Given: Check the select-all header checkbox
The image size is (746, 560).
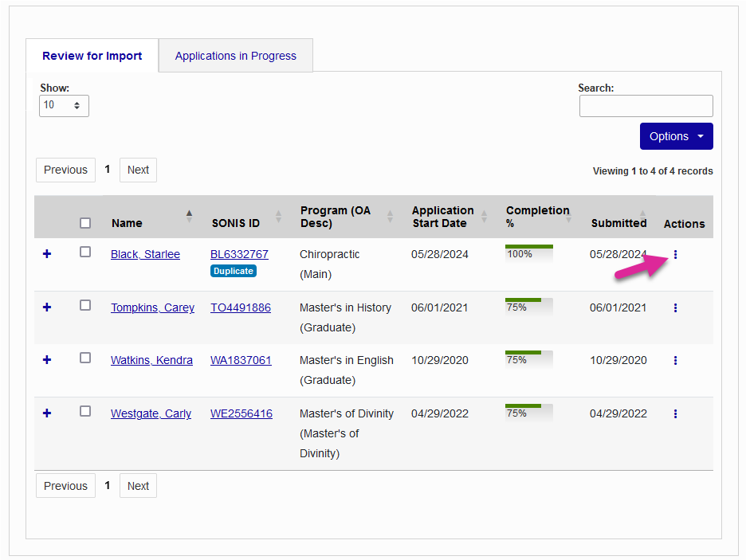Looking at the screenshot, I should pyautogui.click(x=85, y=223).
